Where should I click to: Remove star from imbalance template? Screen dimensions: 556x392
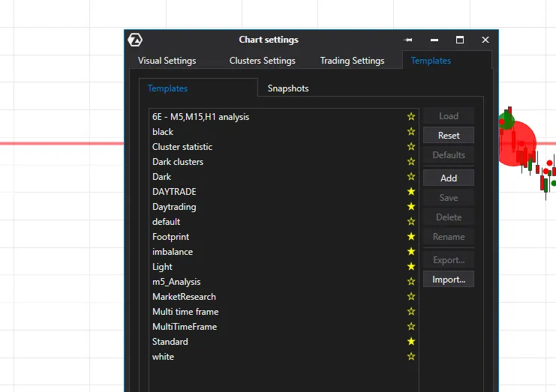pos(411,252)
